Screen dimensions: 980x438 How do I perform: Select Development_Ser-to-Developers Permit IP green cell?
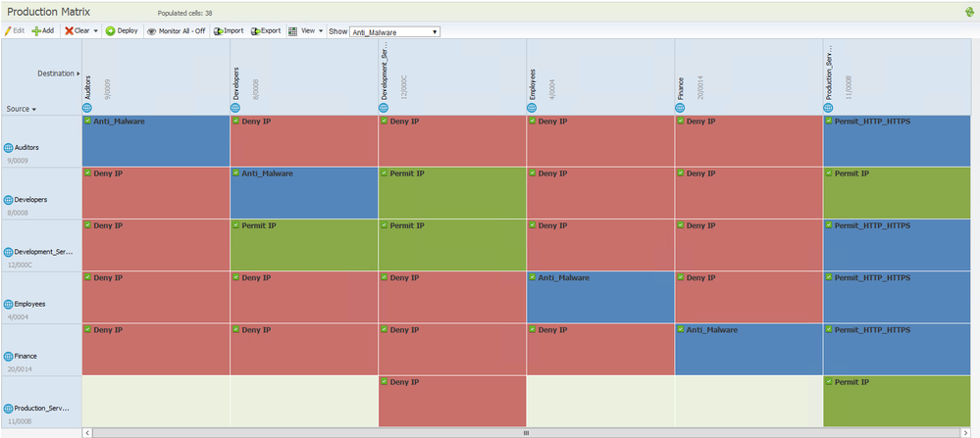coord(304,245)
